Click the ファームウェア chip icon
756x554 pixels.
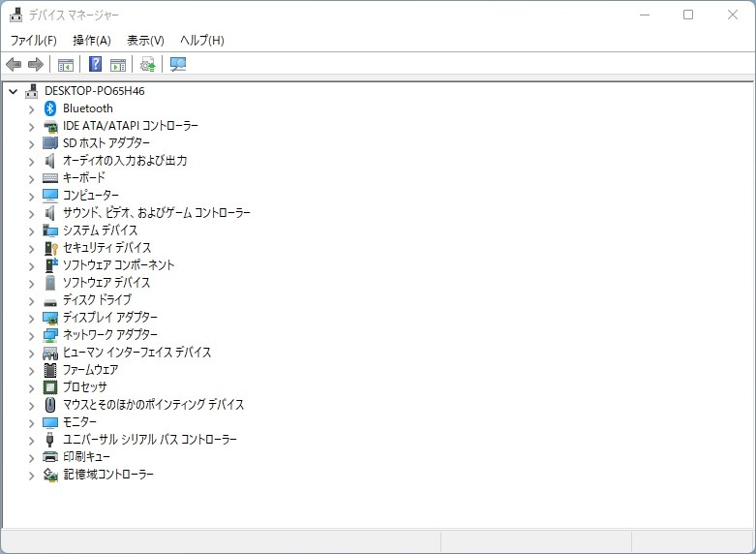click(x=50, y=370)
